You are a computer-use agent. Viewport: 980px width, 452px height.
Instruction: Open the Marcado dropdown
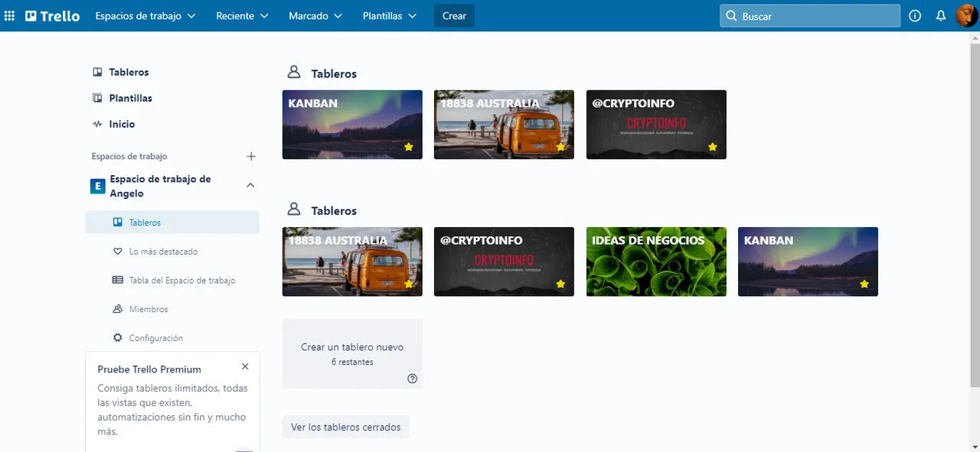pos(315,16)
